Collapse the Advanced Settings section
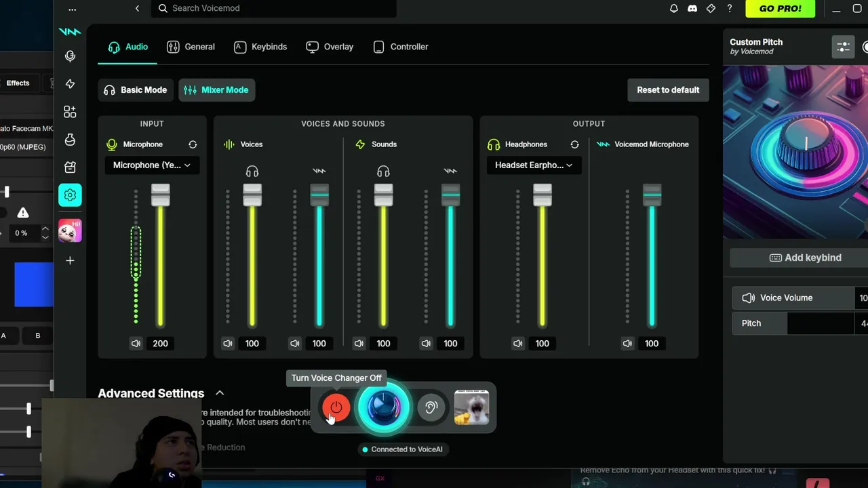The image size is (868, 488). [x=220, y=393]
